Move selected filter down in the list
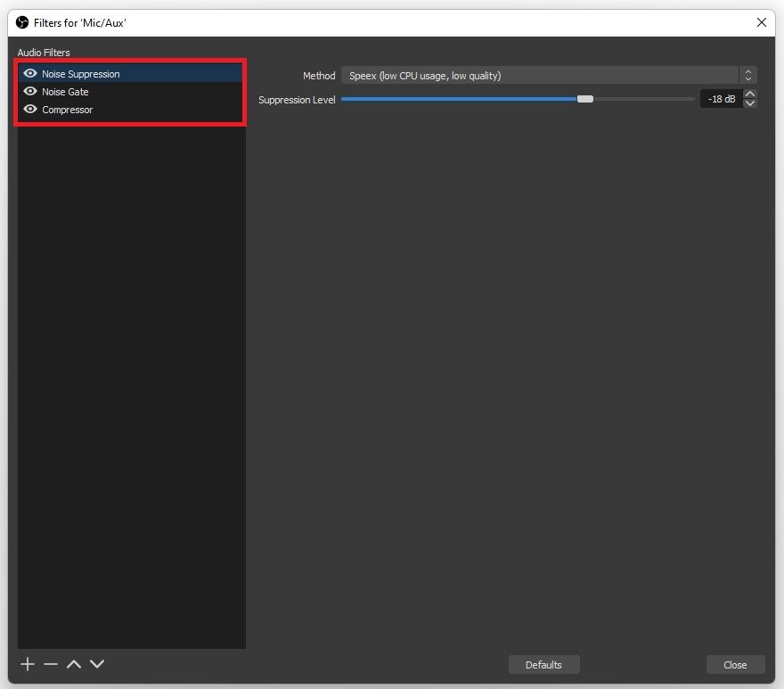Image resolution: width=784 pixels, height=689 pixels. [97, 664]
